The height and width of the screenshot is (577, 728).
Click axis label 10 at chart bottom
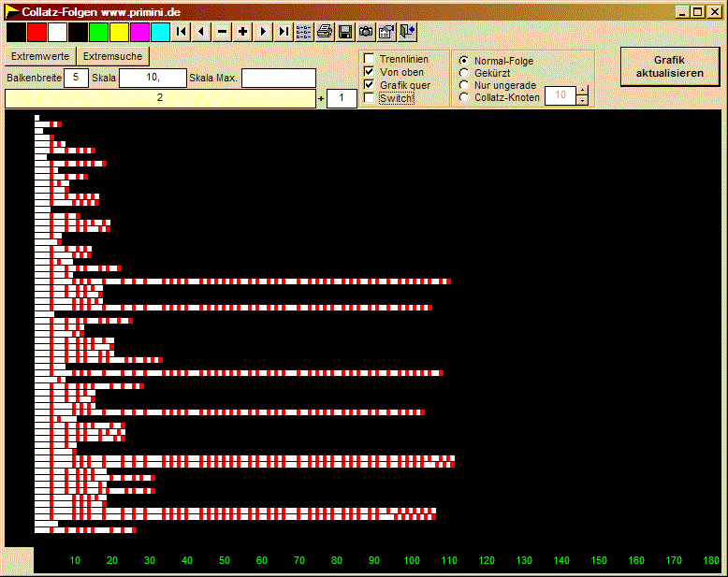[x=75, y=560]
